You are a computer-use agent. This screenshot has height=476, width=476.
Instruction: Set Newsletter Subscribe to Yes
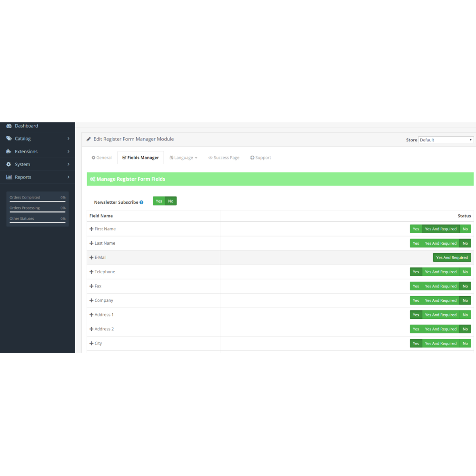pyautogui.click(x=159, y=201)
